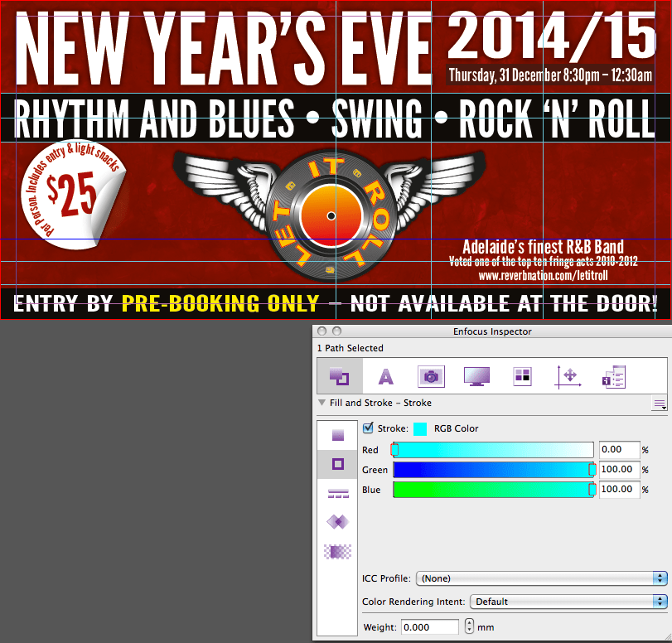Select the Fill category icon

(338, 435)
